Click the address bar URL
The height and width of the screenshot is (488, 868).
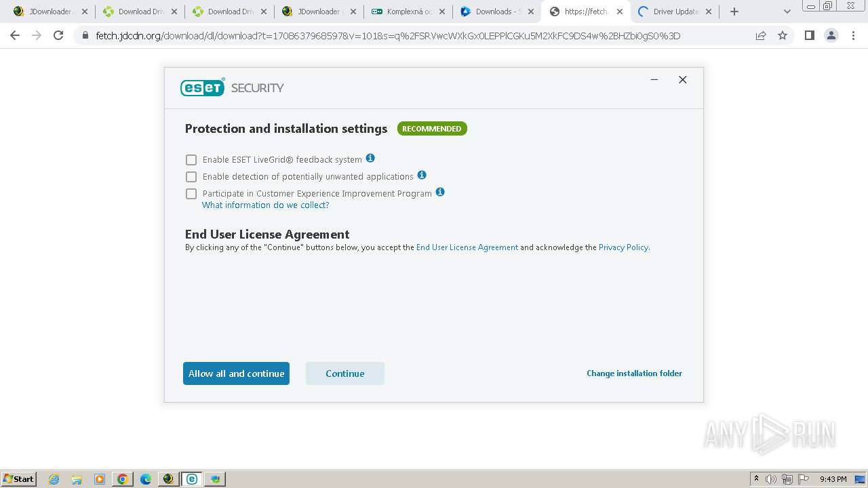(388, 36)
